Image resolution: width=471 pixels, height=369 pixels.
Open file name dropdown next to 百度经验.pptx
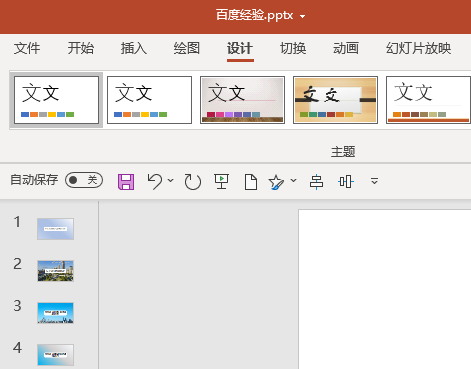tap(302, 16)
